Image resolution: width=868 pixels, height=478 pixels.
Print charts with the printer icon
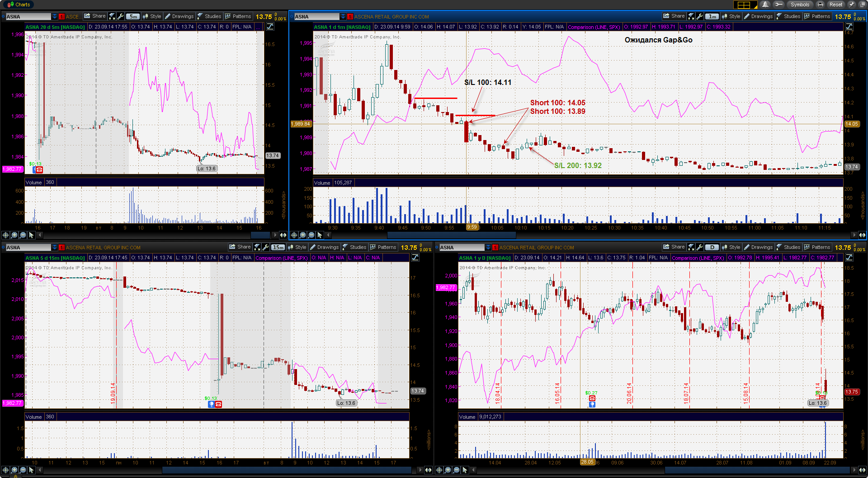click(x=820, y=5)
